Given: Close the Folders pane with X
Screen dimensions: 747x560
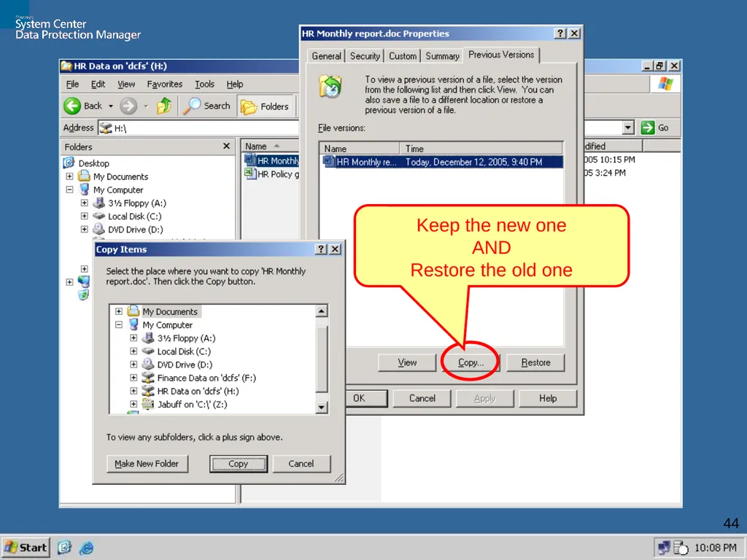Looking at the screenshot, I should [226, 146].
